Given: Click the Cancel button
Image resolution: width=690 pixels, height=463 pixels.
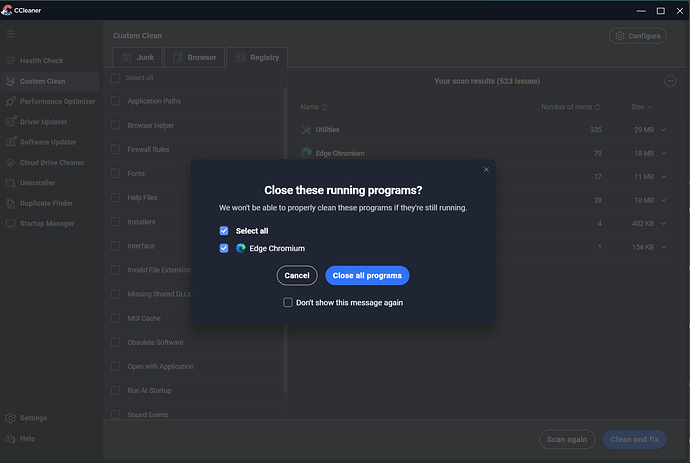Looking at the screenshot, I should coord(297,276).
